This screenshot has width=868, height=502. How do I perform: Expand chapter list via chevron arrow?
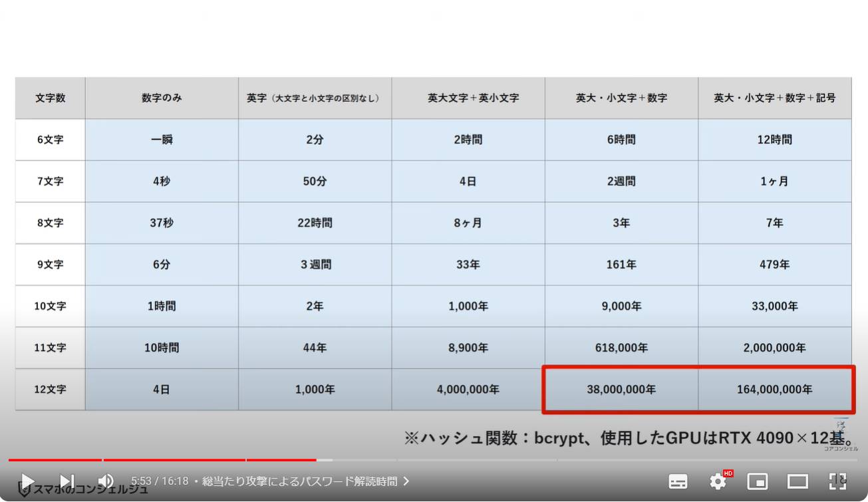[x=406, y=481]
